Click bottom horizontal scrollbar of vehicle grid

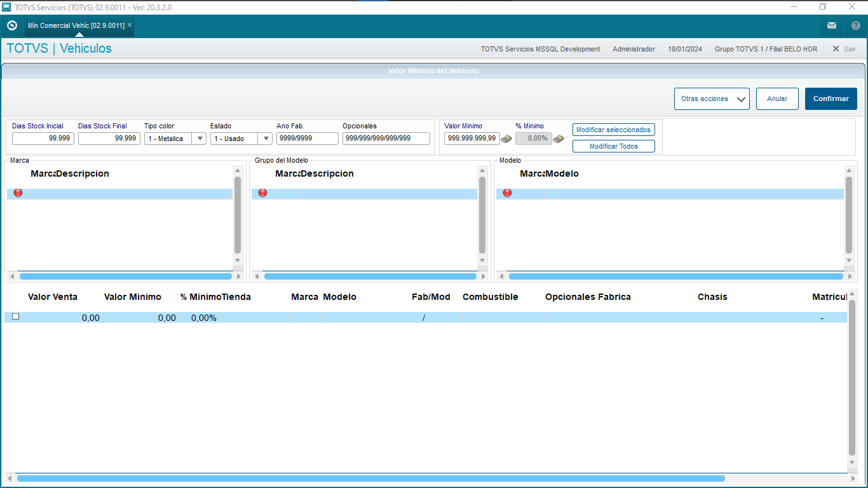(x=371, y=478)
